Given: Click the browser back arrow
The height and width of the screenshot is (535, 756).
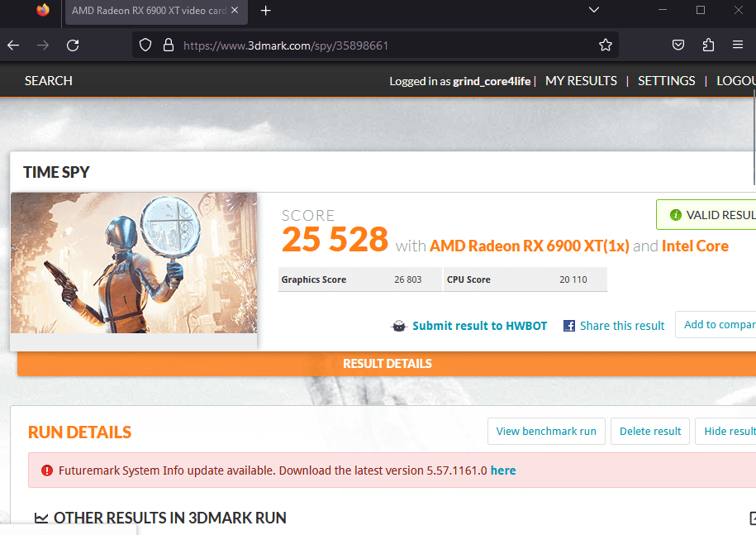Looking at the screenshot, I should coord(13,45).
